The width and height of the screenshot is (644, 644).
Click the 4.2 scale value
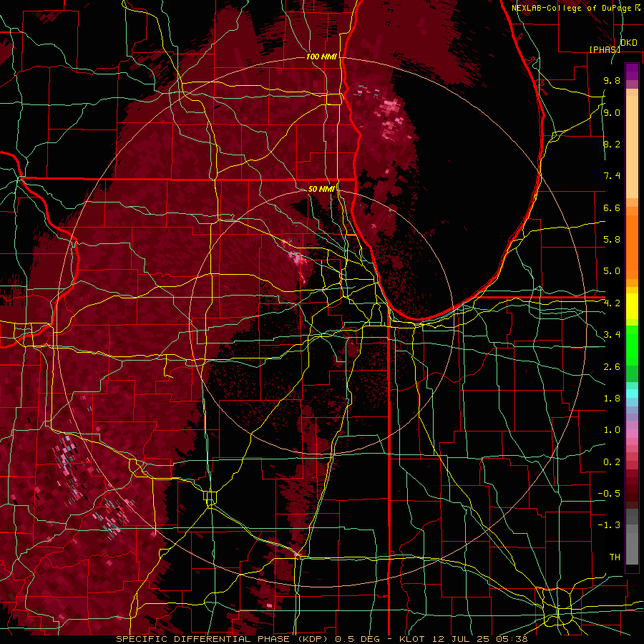click(x=612, y=303)
